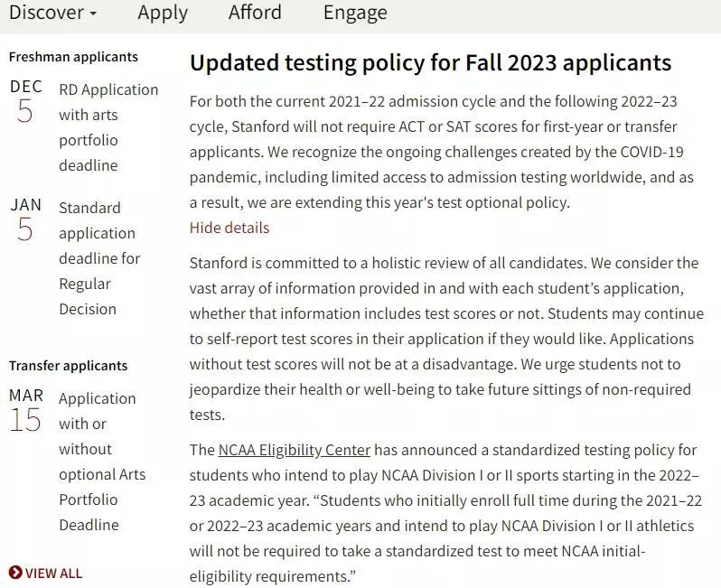Select Standard application deadline for Regular Decision
Image resolution: width=721 pixels, height=588 pixels.
[99, 258]
